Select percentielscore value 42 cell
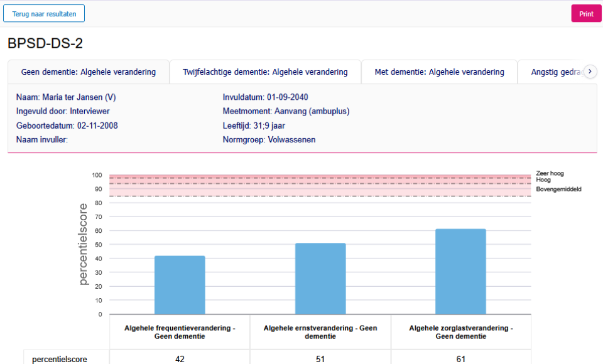603x364 pixels. pos(180,359)
